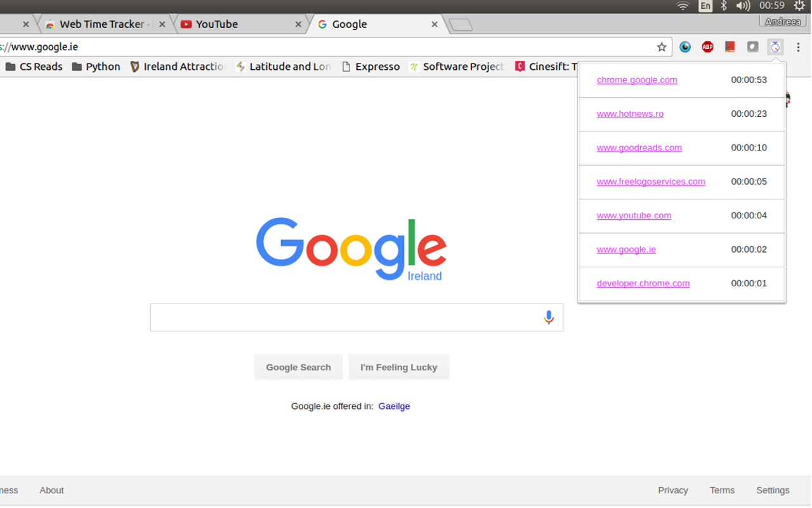Select the 00:00:23 time value
Screen dimensions: 812x508
click(749, 114)
